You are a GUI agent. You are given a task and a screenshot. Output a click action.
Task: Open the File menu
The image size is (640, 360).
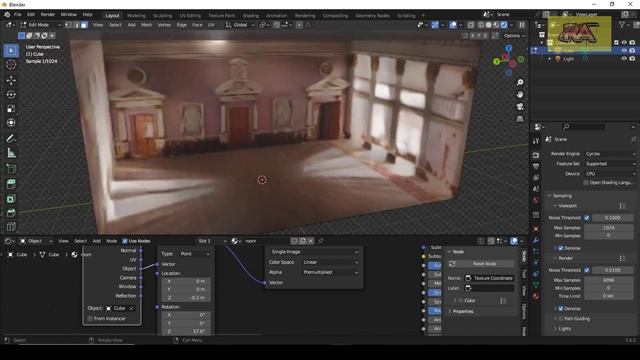click(18, 15)
